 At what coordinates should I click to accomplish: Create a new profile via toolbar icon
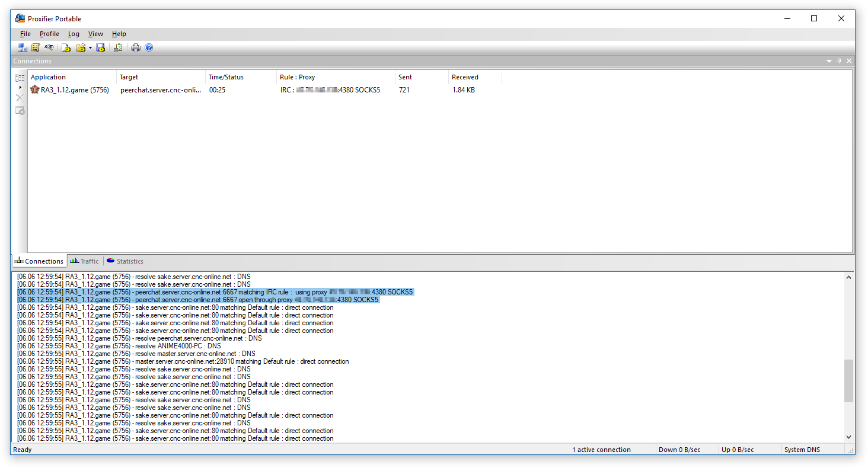(x=66, y=48)
